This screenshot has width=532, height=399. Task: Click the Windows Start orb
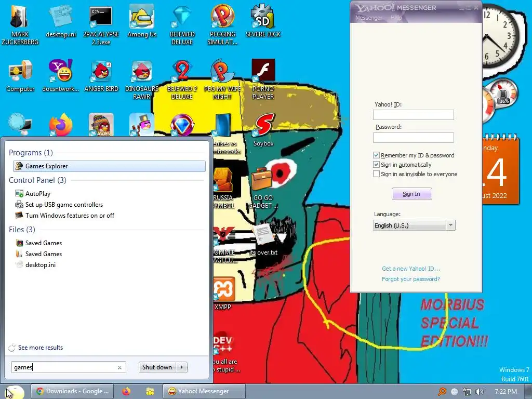point(14,392)
